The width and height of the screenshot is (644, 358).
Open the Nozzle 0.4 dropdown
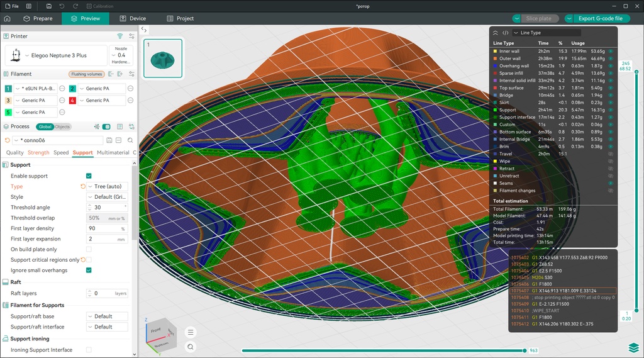[121, 55]
